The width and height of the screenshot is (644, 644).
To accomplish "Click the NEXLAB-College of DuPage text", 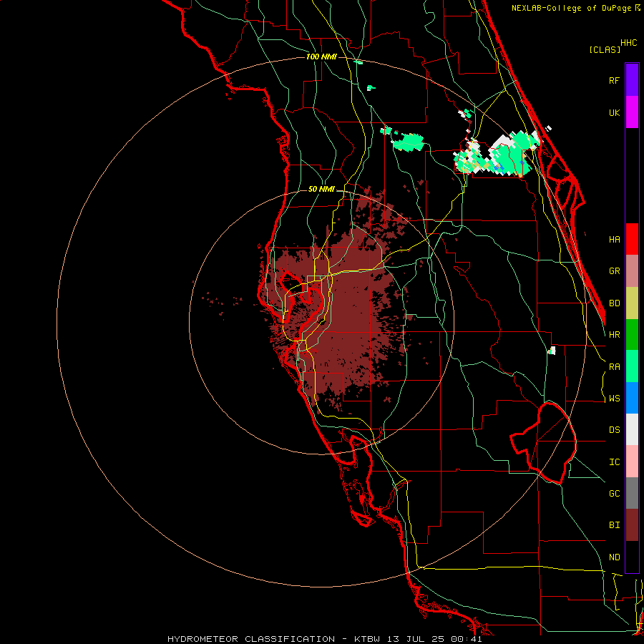I will tap(571, 8).
